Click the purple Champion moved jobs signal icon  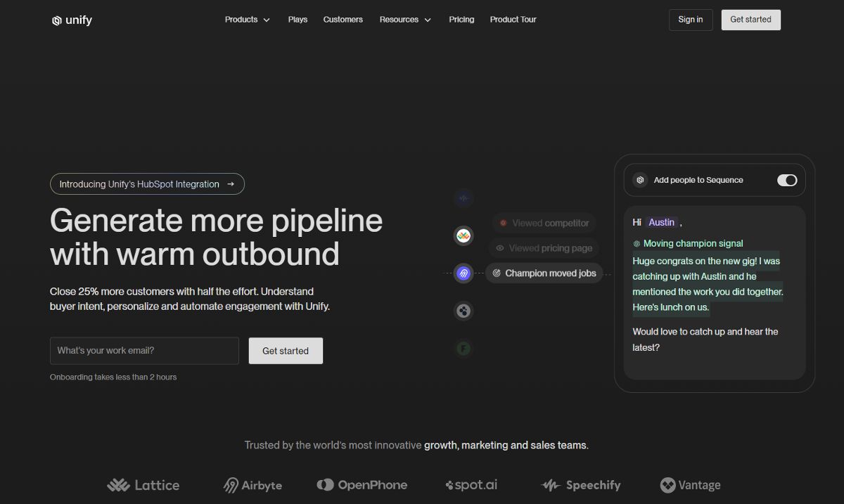tap(463, 273)
